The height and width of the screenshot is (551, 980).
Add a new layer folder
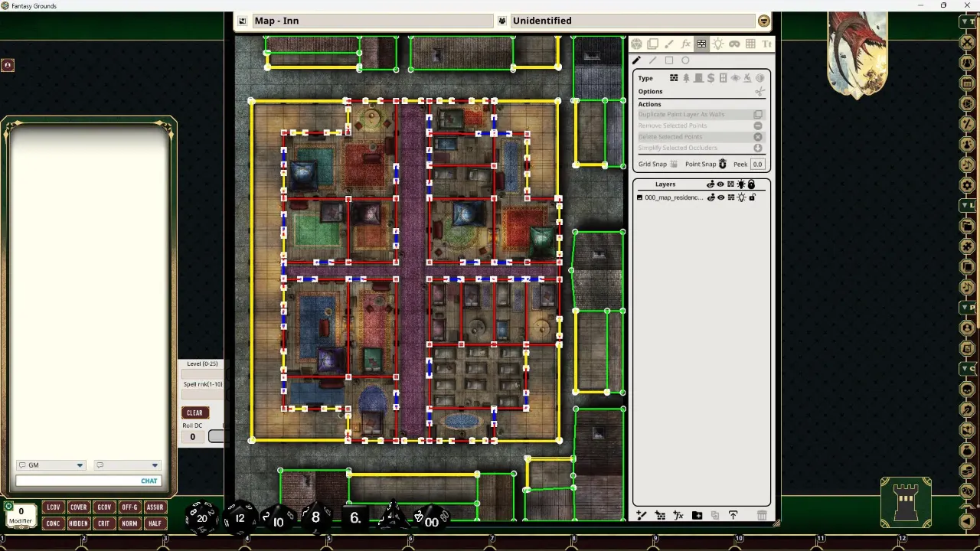pyautogui.click(x=697, y=516)
